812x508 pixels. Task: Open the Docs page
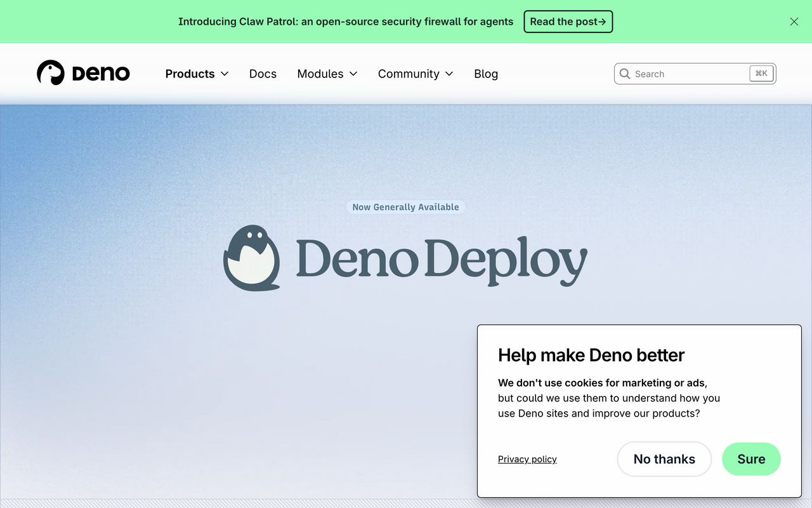(263, 74)
